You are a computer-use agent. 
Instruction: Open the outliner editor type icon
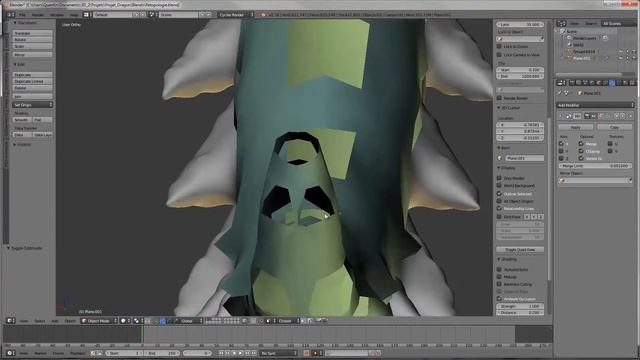561,23
